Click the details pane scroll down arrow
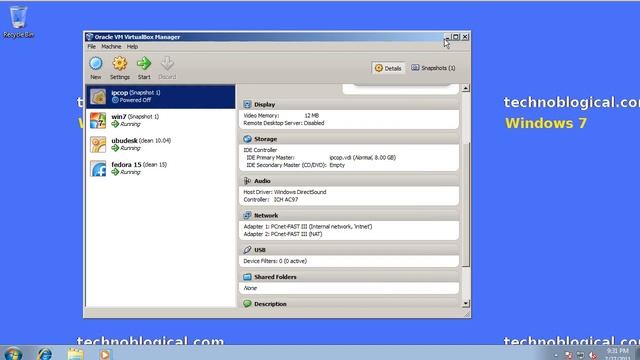640x360 pixels. pos(466,304)
